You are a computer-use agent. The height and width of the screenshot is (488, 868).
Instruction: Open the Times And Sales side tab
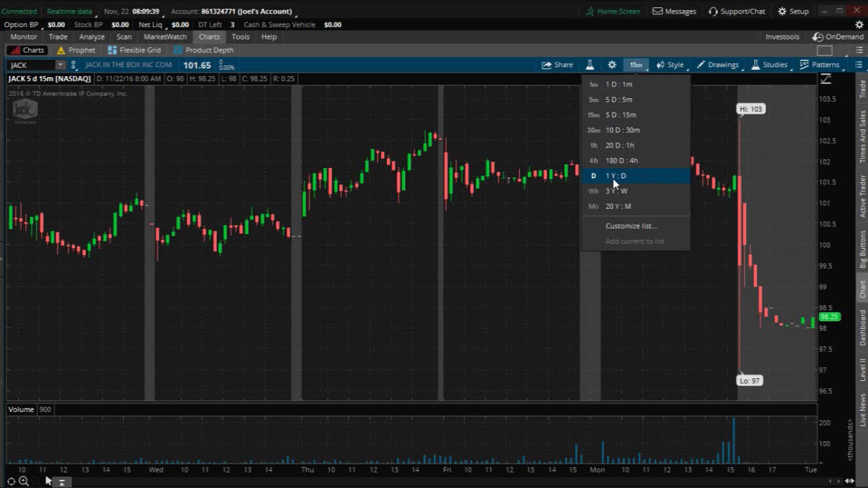tap(863, 136)
